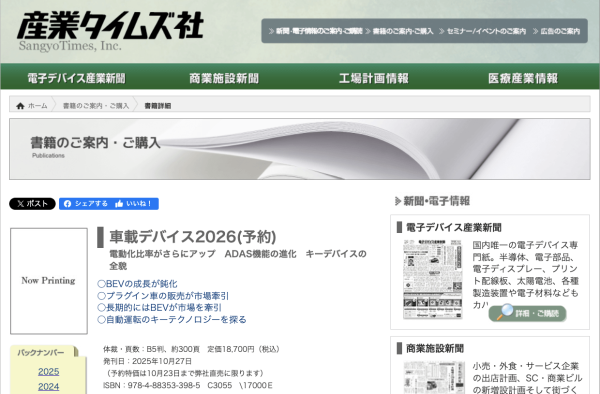The height and width of the screenshot is (394, 600).
Task: Click the 産業タイムズ社 logo
Action: [110, 31]
